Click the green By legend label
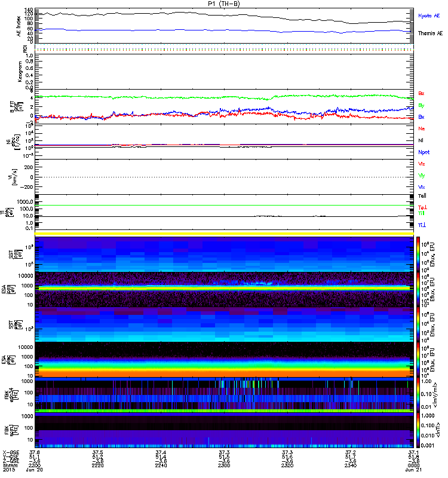The image size is (448, 478). point(421,106)
